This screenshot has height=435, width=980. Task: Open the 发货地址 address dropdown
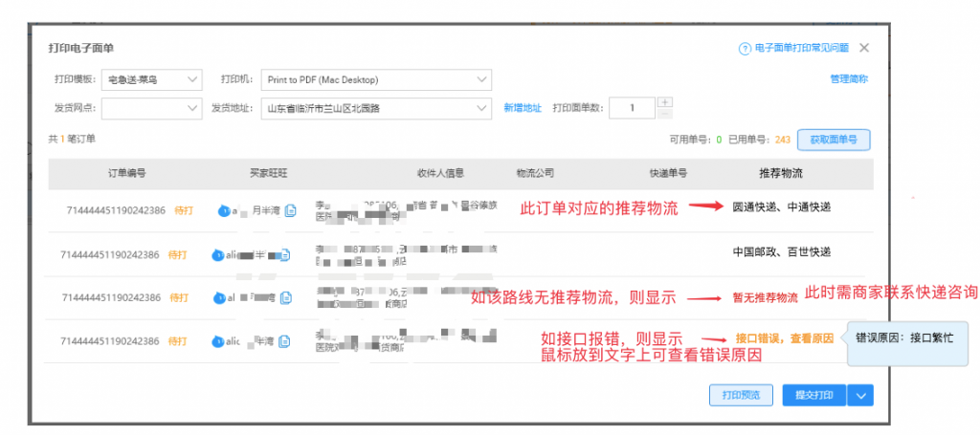tap(376, 108)
